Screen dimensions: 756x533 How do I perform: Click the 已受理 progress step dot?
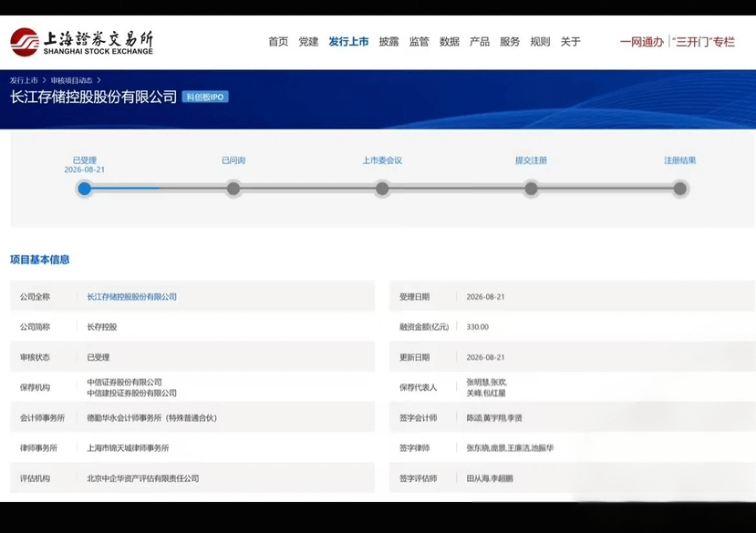coord(85,189)
